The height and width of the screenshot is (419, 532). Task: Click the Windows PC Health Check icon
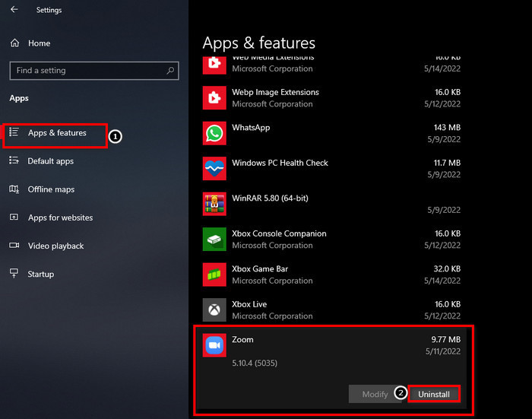tap(214, 168)
